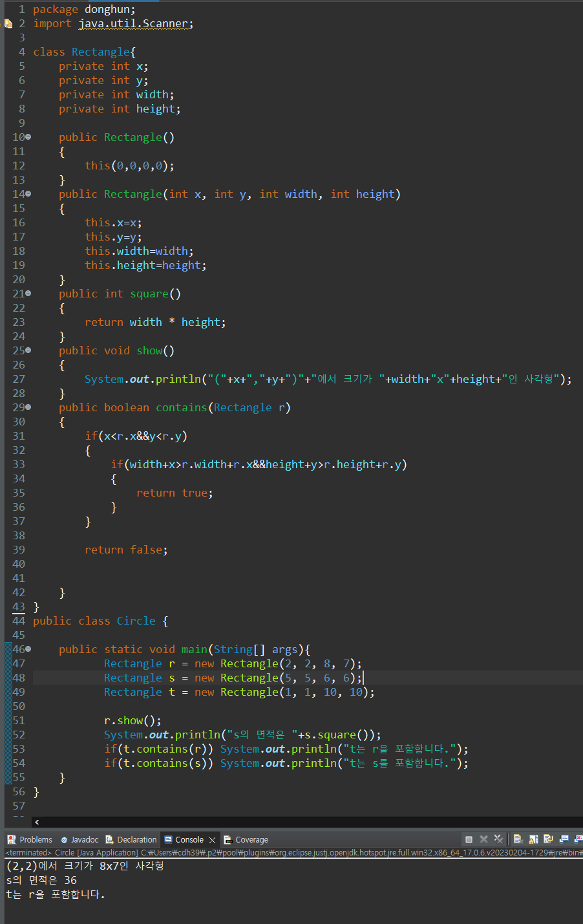Screen dimensions: 583x924
Task: Switch to the Problems tab
Action: 30,839
